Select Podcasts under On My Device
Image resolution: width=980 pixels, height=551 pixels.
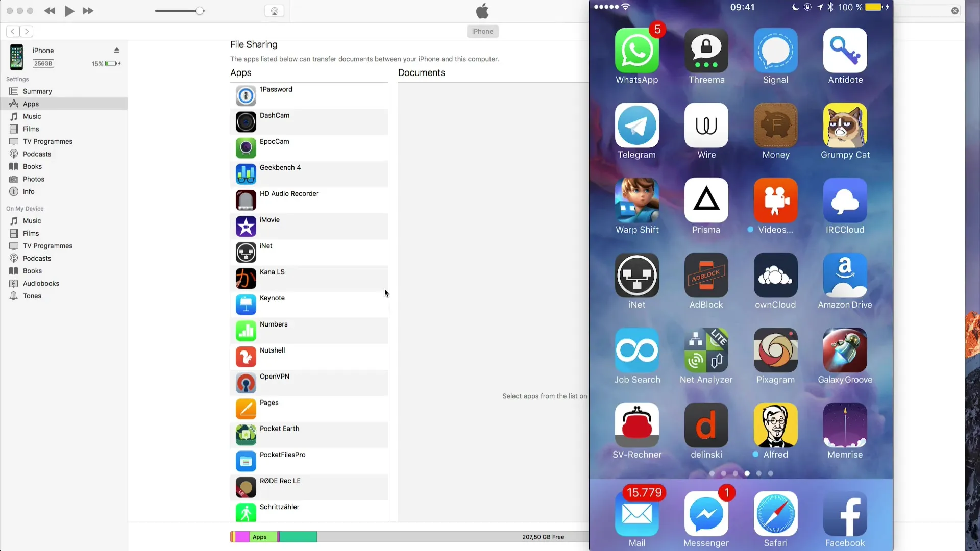(x=64, y=258)
